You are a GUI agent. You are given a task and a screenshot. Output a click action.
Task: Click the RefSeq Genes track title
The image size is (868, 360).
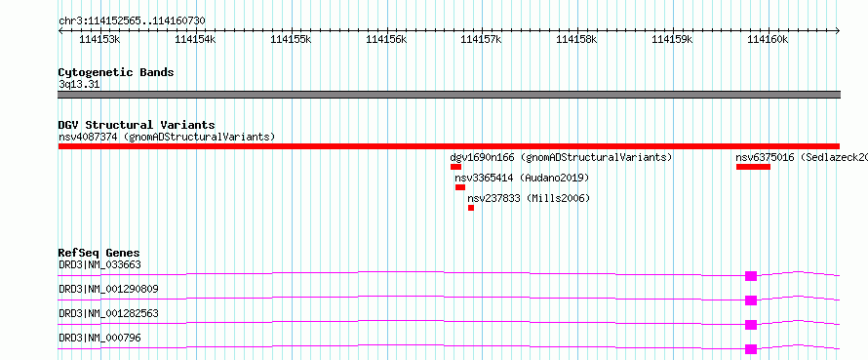pos(99,253)
